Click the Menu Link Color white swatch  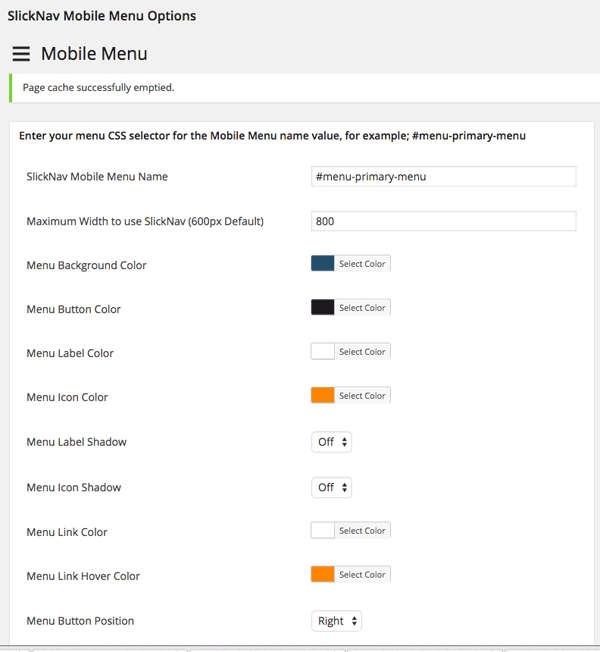(323, 531)
